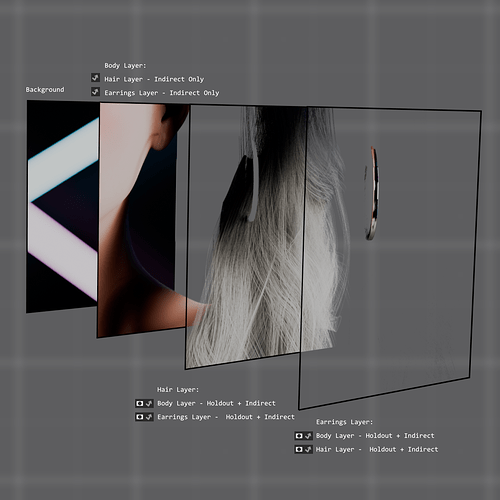Click holdout icon for Hair Layer - Holdout + Indirect
Screen dimensions: 500x500
pyautogui.click(x=299, y=449)
